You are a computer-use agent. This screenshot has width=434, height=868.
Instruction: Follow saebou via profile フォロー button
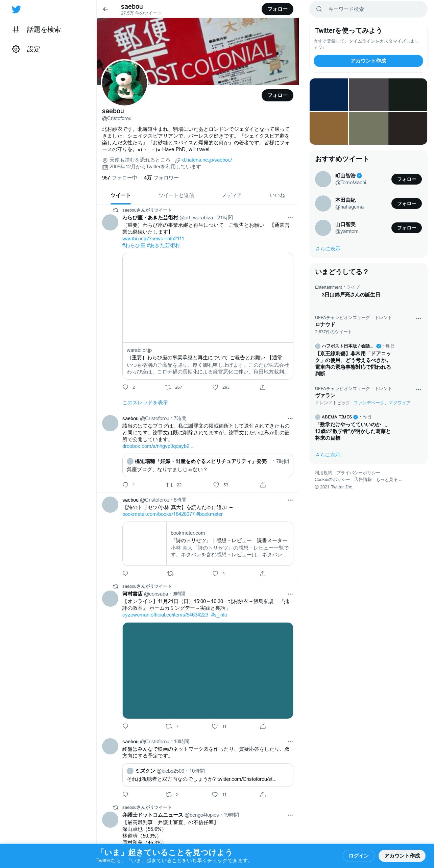278,95
